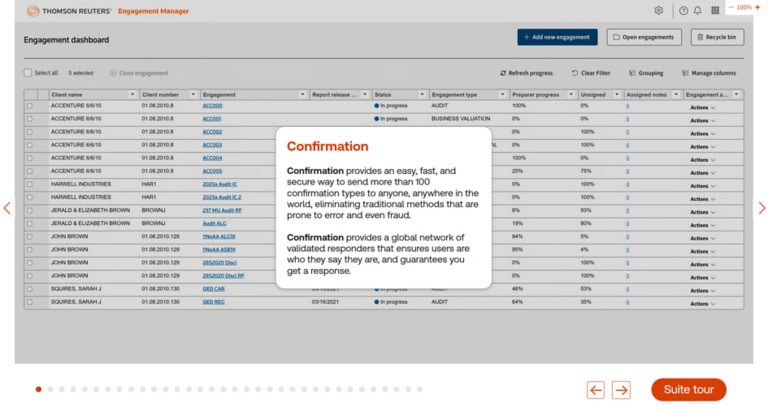Open Client name column filter dropdown
This screenshot has height=410, width=768.
tap(132, 95)
